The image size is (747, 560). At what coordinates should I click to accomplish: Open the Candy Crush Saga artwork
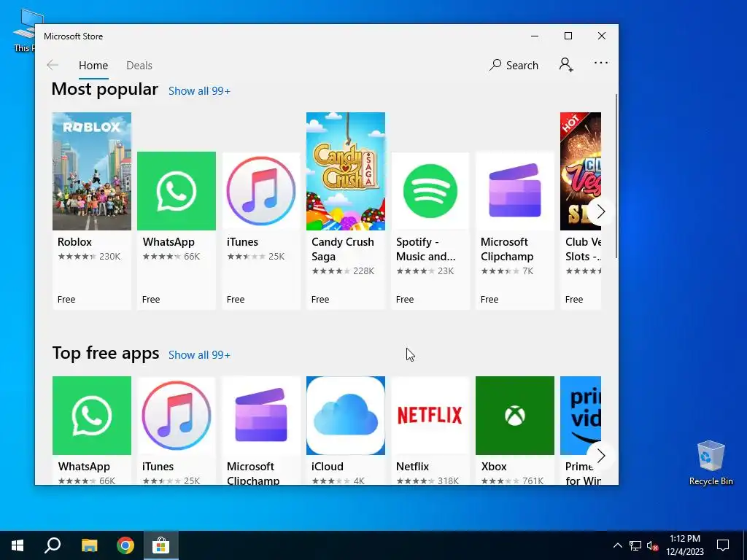click(x=345, y=171)
